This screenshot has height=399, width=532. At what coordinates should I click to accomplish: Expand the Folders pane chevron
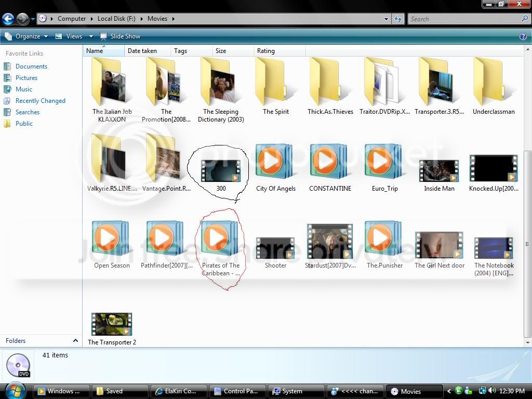click(75, 341)
